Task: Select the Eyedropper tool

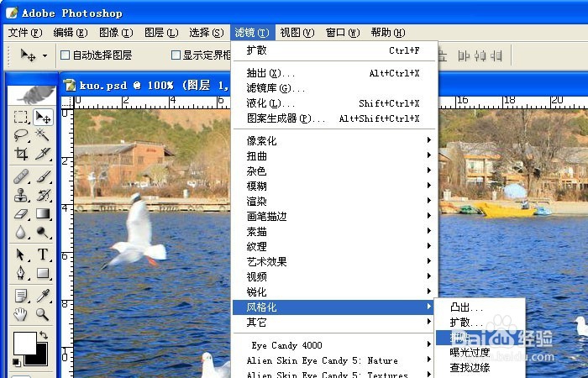Action: tap(43, 296)
